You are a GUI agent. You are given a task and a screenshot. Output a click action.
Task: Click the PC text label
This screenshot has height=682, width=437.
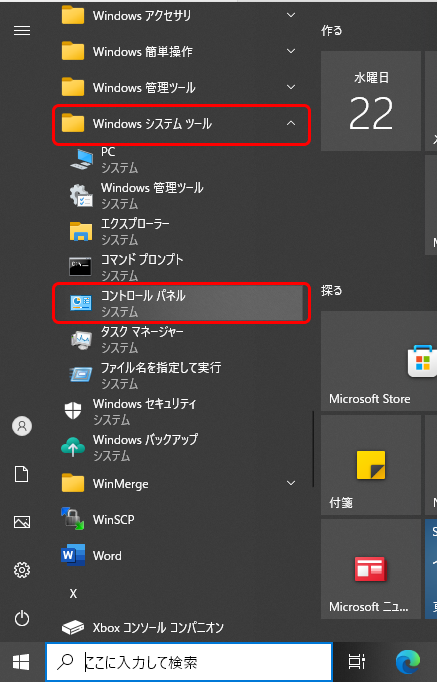108,152
